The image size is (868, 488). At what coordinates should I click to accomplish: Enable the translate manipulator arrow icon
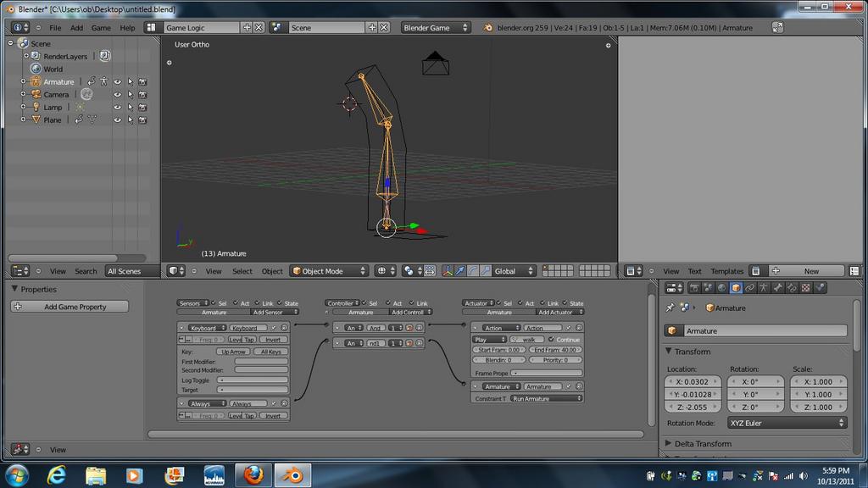(x=460, y=271)
